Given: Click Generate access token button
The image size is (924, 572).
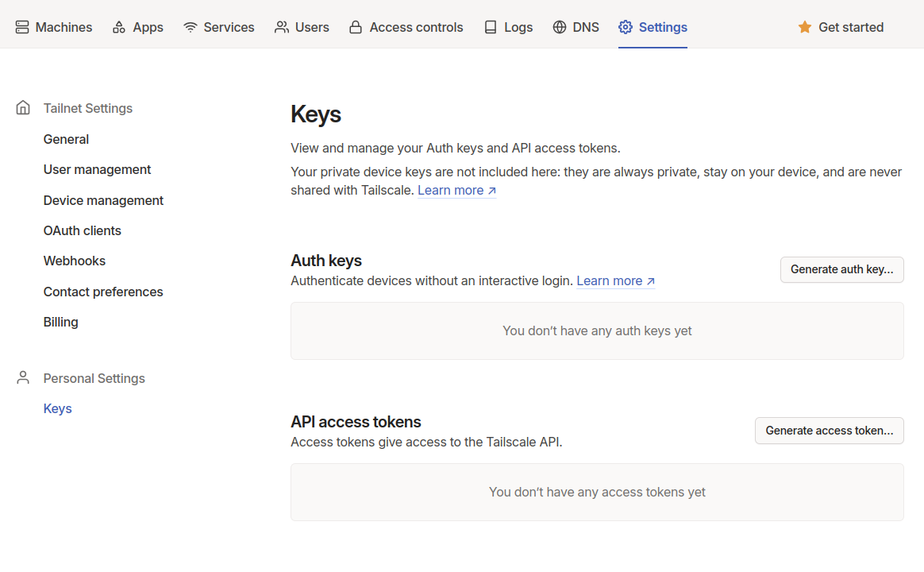Looking at the screenshot, I should click(x=829, y=431).
